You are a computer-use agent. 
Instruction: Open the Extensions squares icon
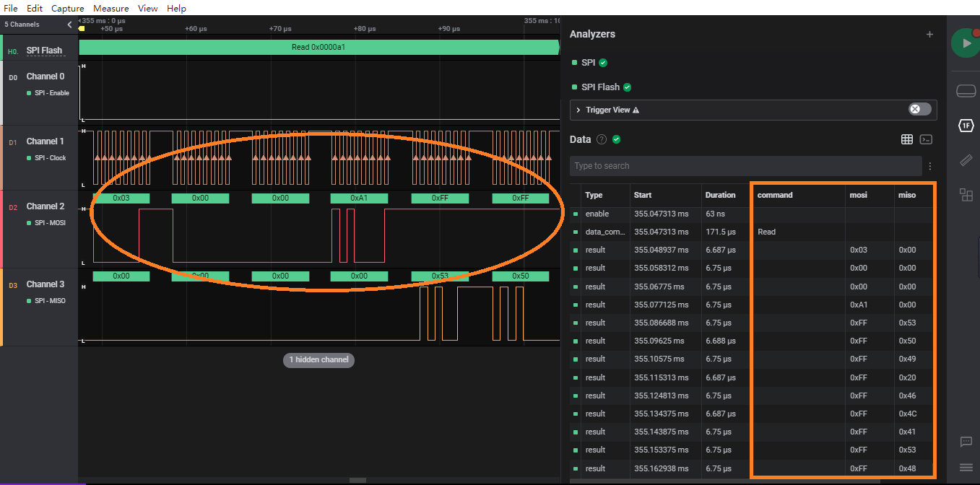(x=966, y=194)
